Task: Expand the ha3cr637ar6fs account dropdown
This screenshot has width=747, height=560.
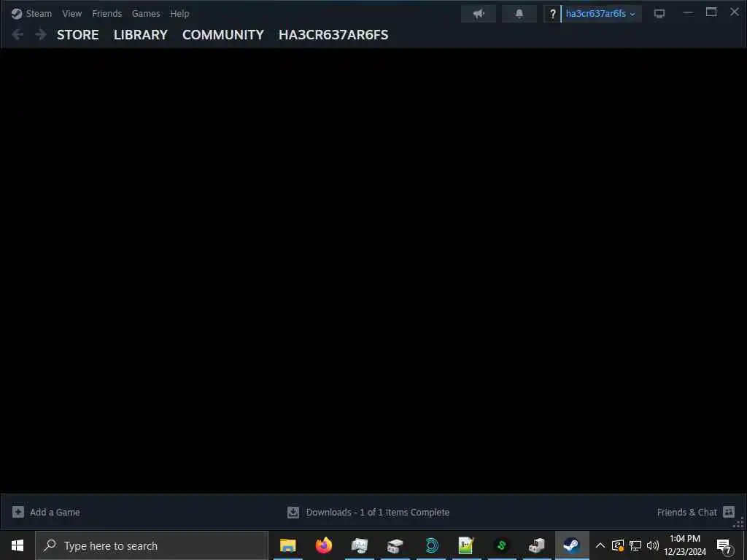Action: [601, 14]
